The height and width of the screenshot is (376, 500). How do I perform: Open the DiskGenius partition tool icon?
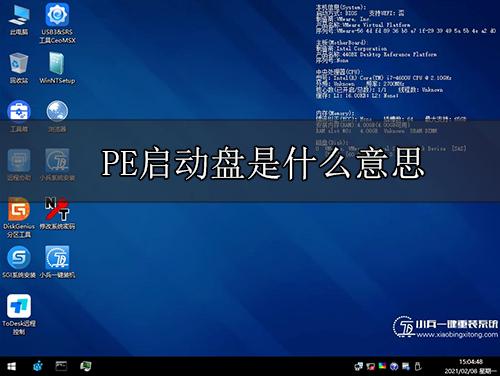[19, 217]
